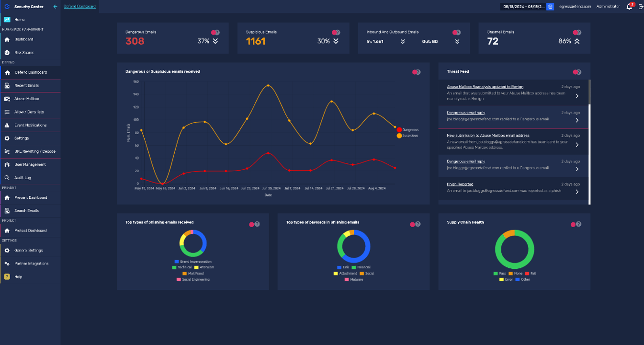Viewport: 644px width, 345px height.
Task: Click the Supply Chain Health help icon
Action: tap(579, 224)
